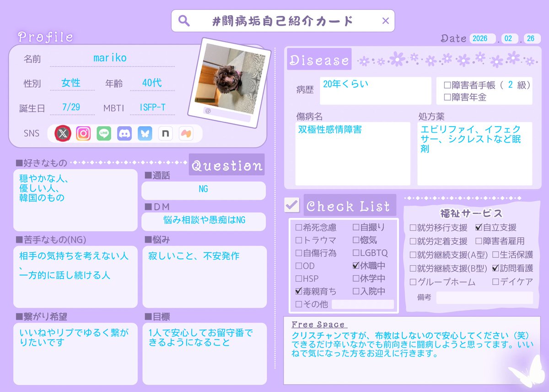This screenshot has width=549, height=392.
Task: Click the note 'n' icon
Action: point(165,133)
